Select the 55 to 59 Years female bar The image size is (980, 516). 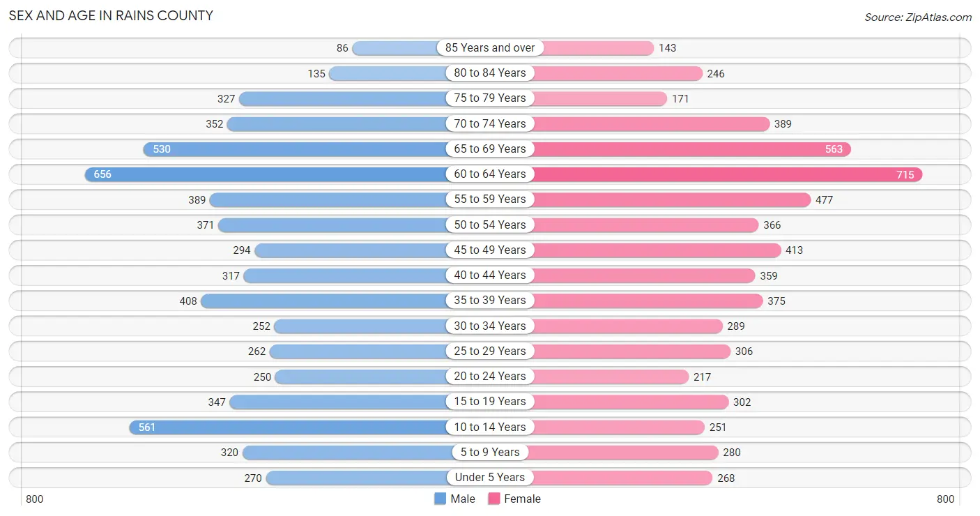(x=669, y=199)
